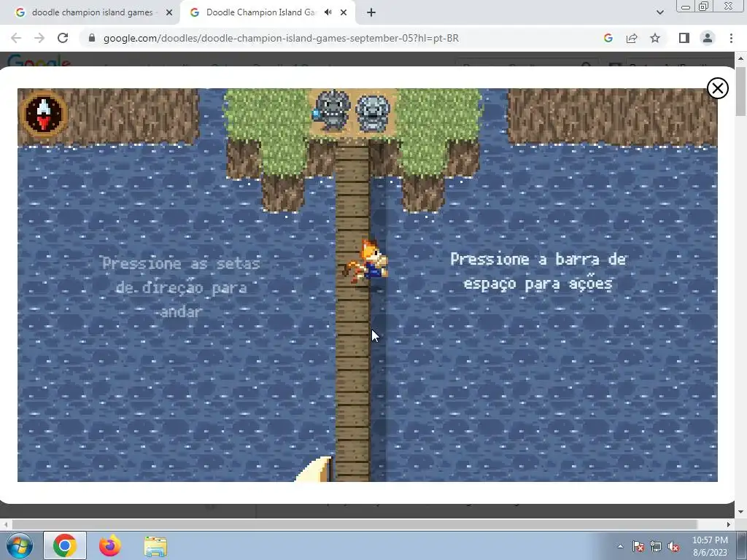
Task: Reload the current page
Action: (x=63, y=38)
